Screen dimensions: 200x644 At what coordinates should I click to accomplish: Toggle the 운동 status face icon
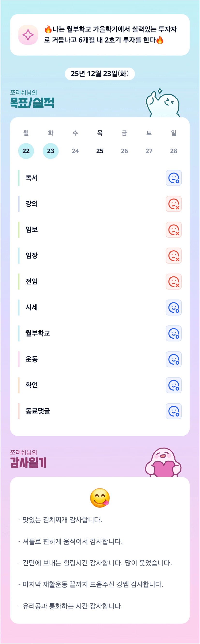pyautogui.click(x=173, y=359)
